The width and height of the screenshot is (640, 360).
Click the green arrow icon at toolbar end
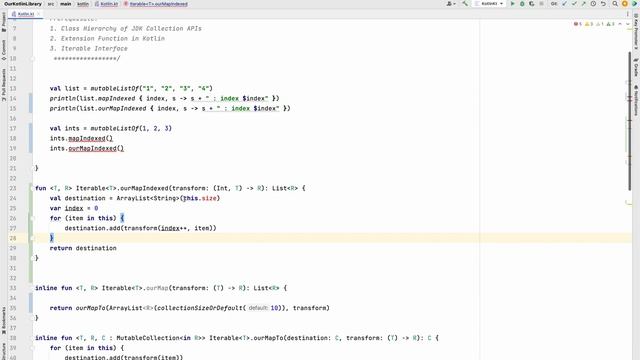click(x=635, y=4)
